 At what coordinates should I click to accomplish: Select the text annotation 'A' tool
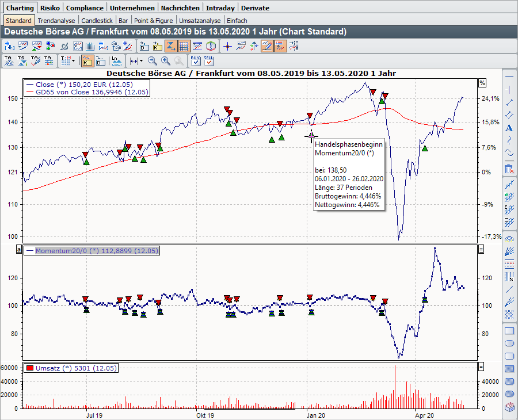(x=509, y=128)
